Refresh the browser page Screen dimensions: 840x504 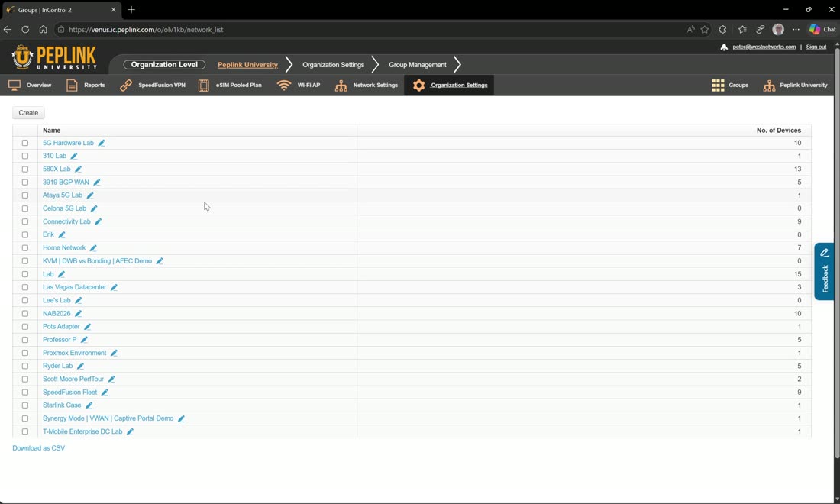point(25,30)
